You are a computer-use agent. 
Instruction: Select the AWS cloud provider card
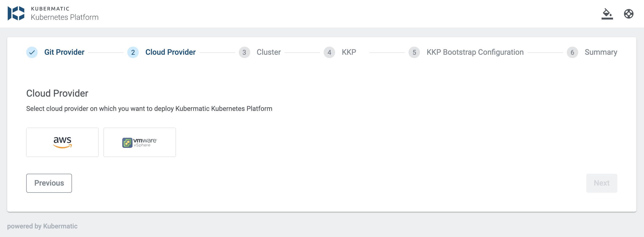[62, 142]
